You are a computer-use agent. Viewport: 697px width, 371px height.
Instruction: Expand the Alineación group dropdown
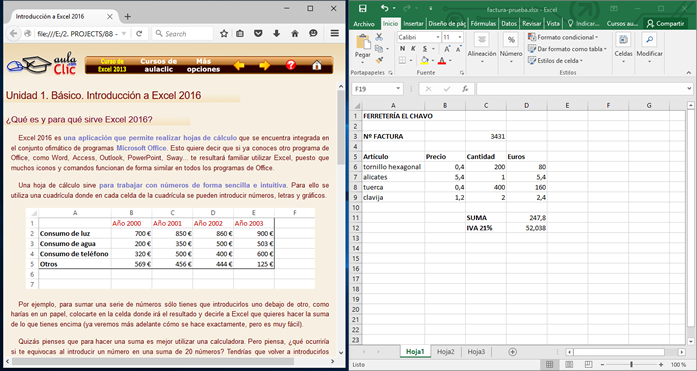tap(481, 61)
